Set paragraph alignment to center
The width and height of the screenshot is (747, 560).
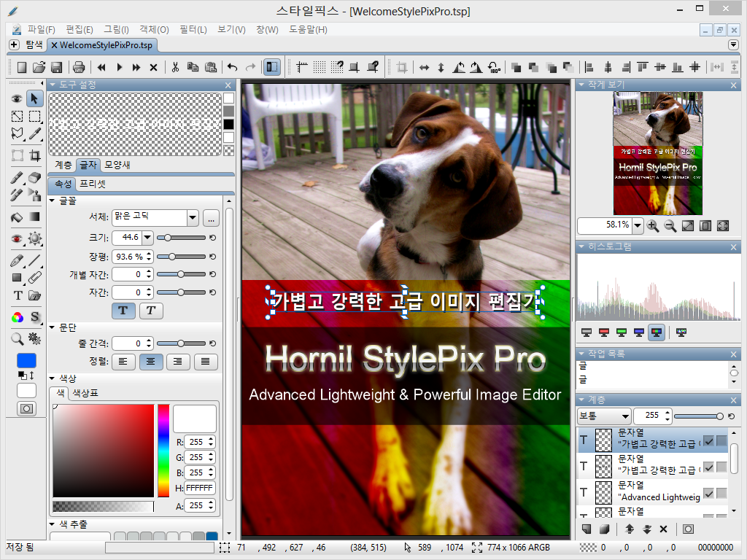[151, 362]
